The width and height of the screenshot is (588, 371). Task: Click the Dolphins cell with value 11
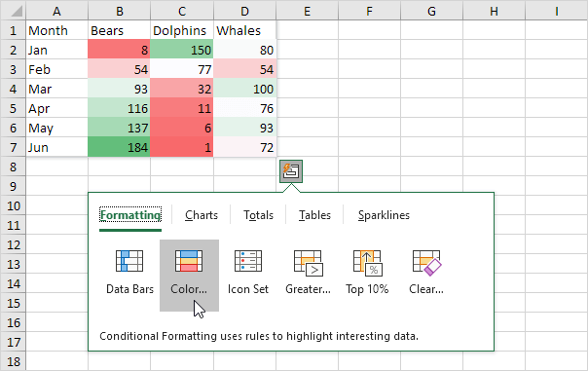[x=182, y=108]
